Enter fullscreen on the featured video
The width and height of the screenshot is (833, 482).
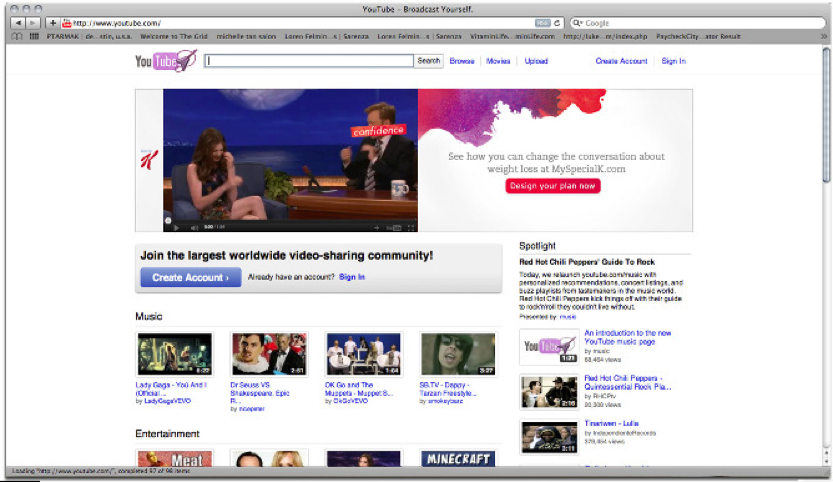410,226
